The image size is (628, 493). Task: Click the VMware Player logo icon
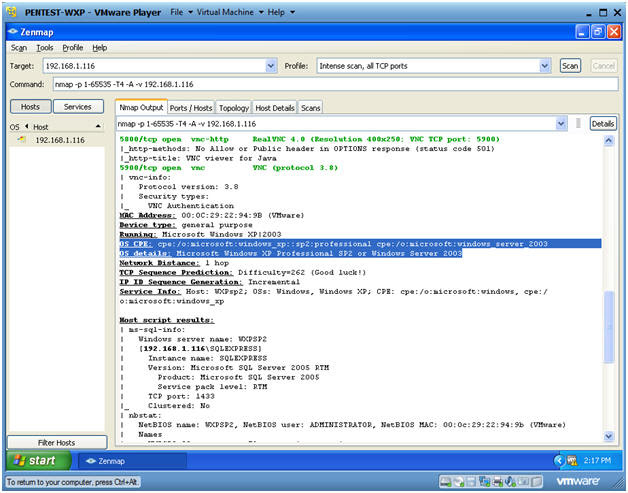[12, 12]
